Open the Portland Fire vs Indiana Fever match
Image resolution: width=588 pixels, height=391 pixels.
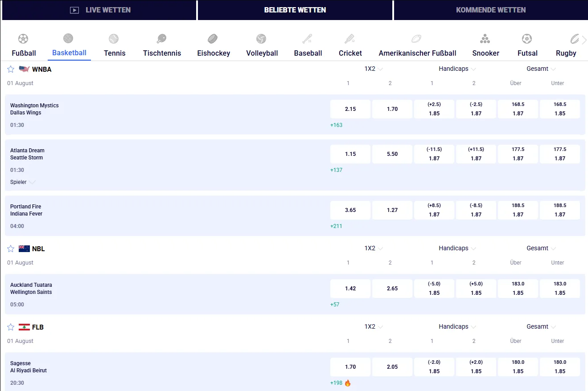(x=26, y=210)
